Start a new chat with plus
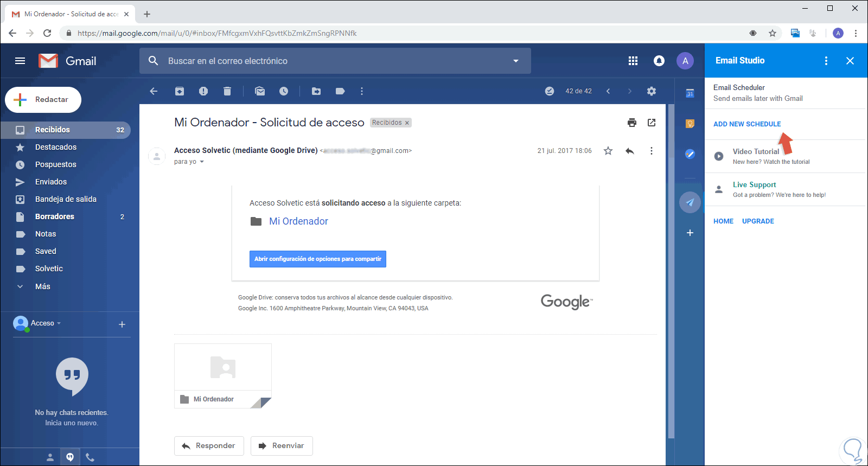This screenshot has width=868, height=466. (x=122, y=324)
